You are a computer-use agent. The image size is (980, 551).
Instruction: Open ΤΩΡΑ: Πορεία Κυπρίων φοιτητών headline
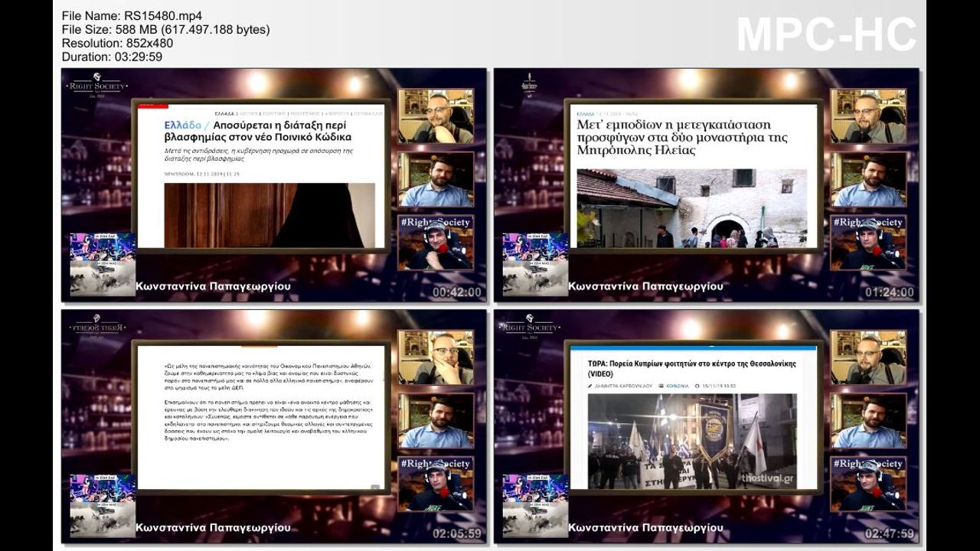(691, 367)
